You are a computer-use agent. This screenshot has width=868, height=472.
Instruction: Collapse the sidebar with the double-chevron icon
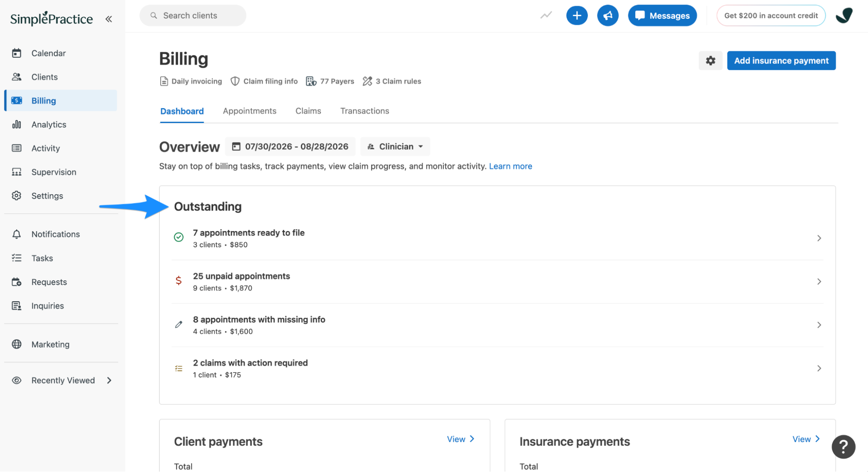coord(109,19)
